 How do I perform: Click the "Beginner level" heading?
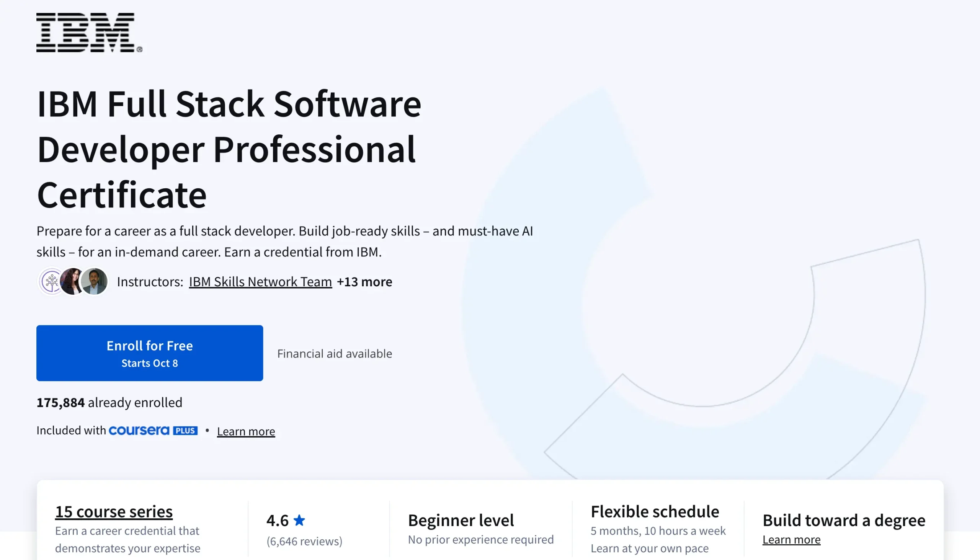click(461, 521)
